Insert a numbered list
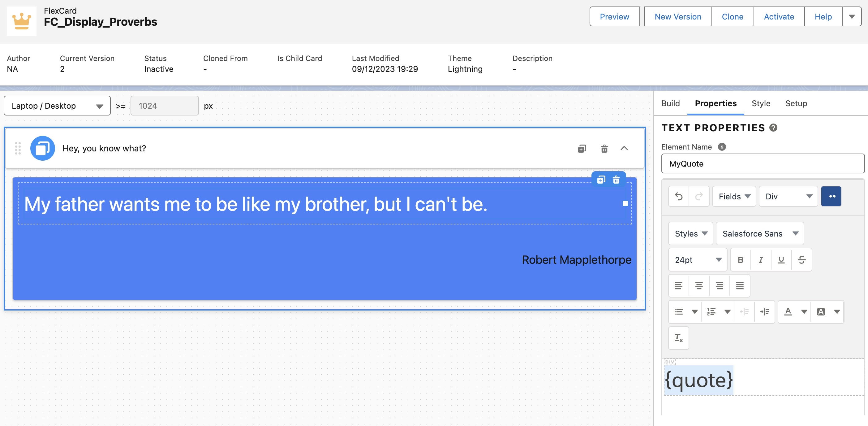Viewport: 868px width, 426px height. (711, 312)
